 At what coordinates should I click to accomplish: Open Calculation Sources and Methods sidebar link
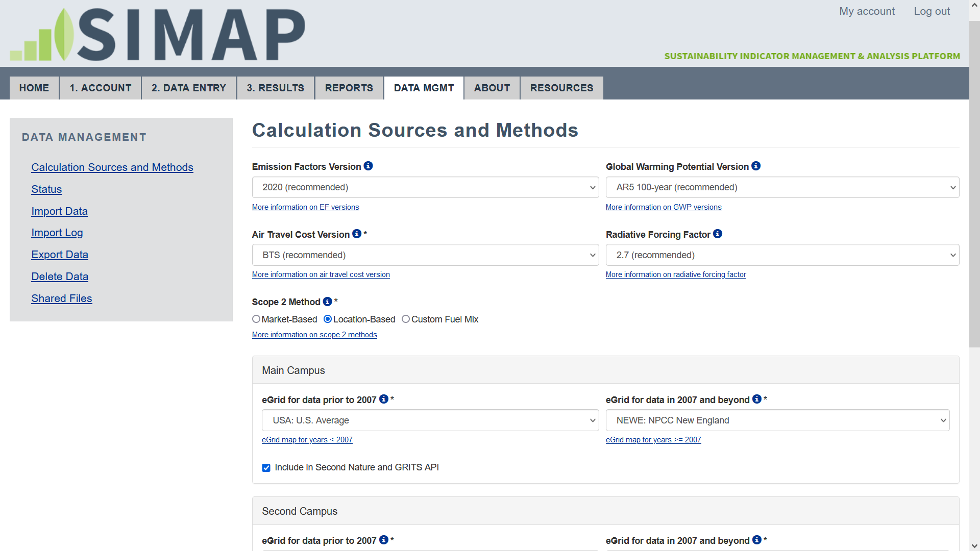coord(112,167)
